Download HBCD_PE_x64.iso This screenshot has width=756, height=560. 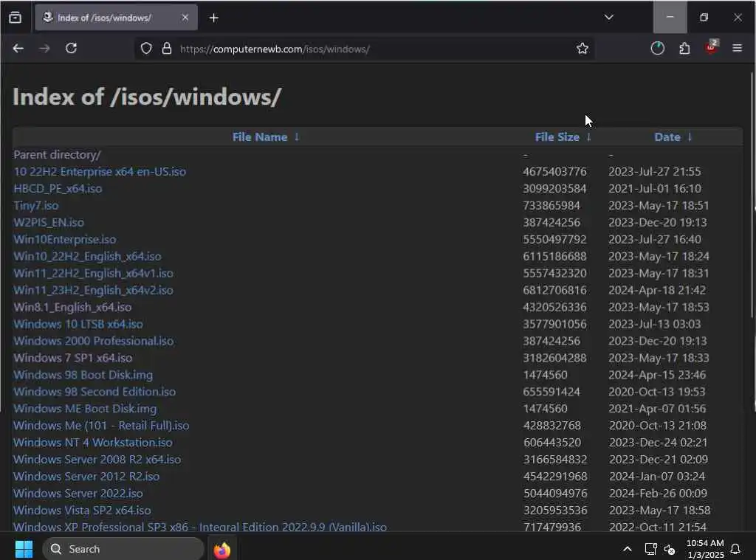pos(58,188)
